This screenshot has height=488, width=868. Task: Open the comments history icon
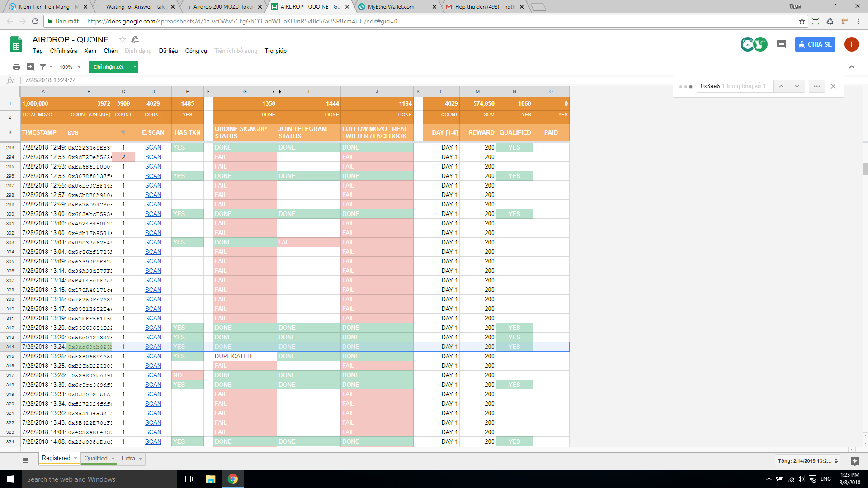point(781,44)
